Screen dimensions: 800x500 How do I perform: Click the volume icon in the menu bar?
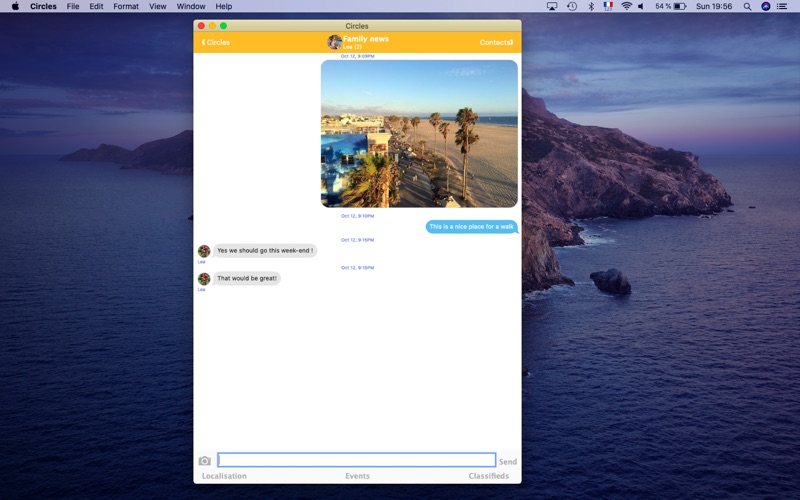[x=641, y=6]
